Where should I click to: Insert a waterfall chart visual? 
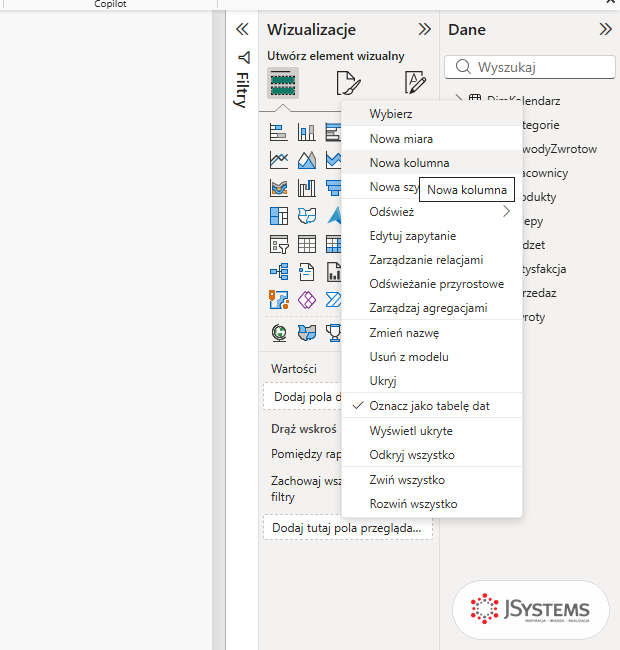pyautogui.click(x=307, y=188)
